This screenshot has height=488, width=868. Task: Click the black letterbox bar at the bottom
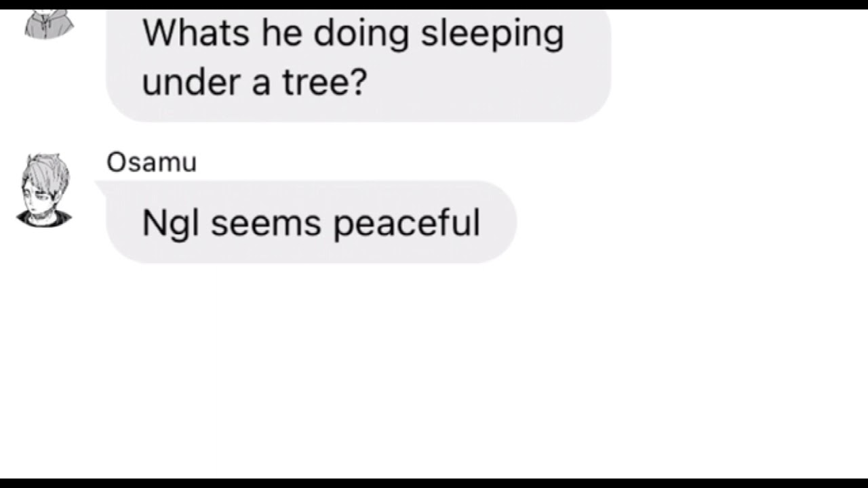click(434, 483)
